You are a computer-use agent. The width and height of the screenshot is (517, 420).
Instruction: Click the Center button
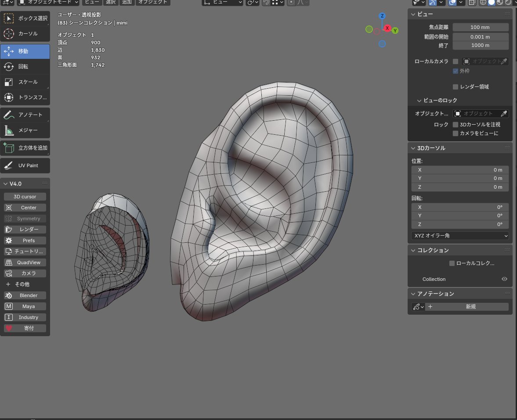click(25, 208)
